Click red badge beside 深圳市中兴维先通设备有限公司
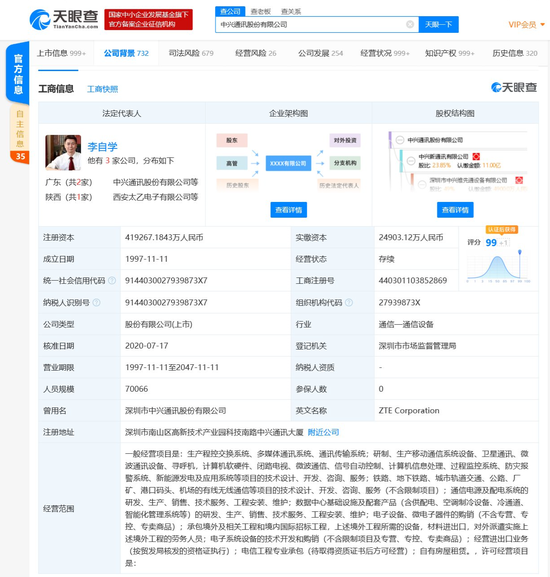This screenshot has width=550, height=577. 519,180
